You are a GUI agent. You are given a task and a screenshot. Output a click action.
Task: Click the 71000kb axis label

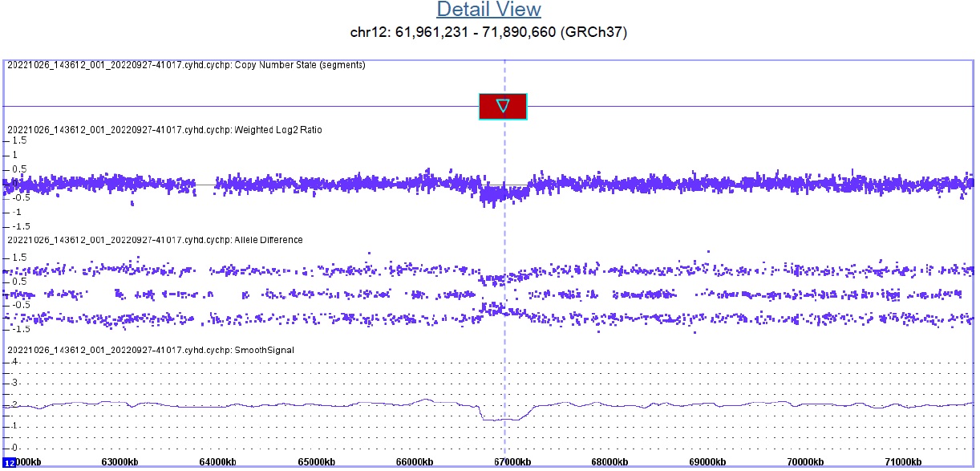coord(903,462)
